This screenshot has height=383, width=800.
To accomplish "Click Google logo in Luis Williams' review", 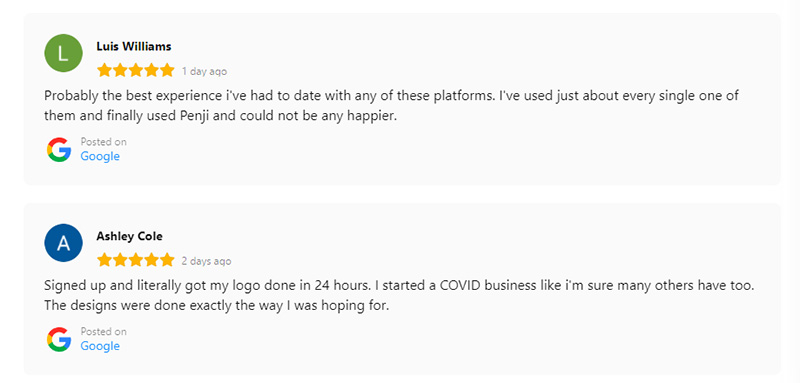I will coord(59,149).
